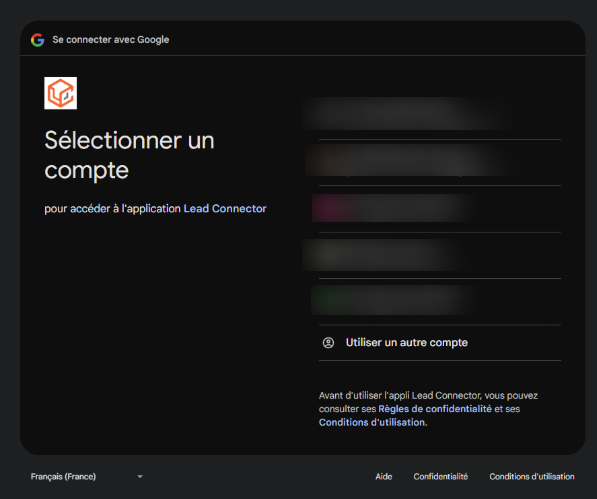
Task: Open the footer Conditions d'utilisation link
Action: coord(532,477)
